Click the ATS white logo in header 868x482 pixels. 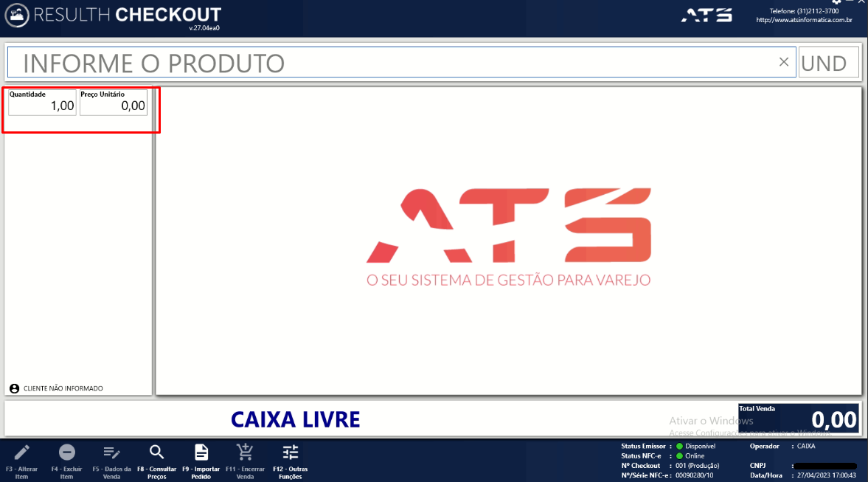tap(706, 15)
